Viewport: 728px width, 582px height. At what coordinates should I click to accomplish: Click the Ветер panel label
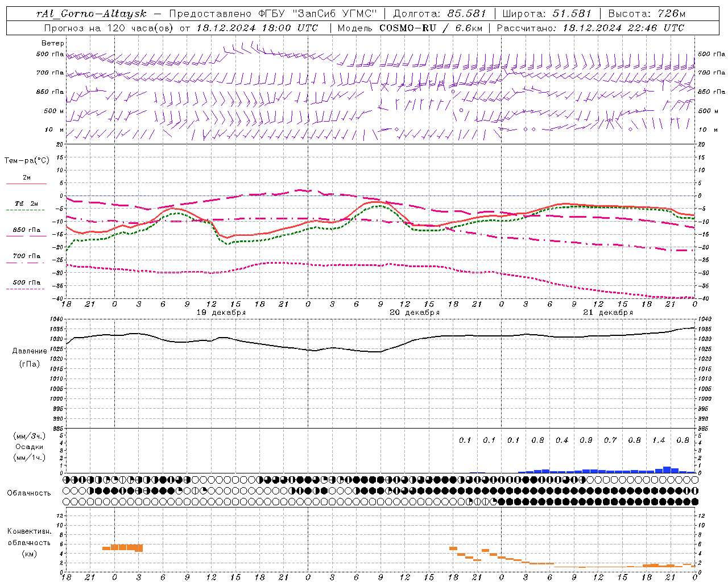pos(52,43)
